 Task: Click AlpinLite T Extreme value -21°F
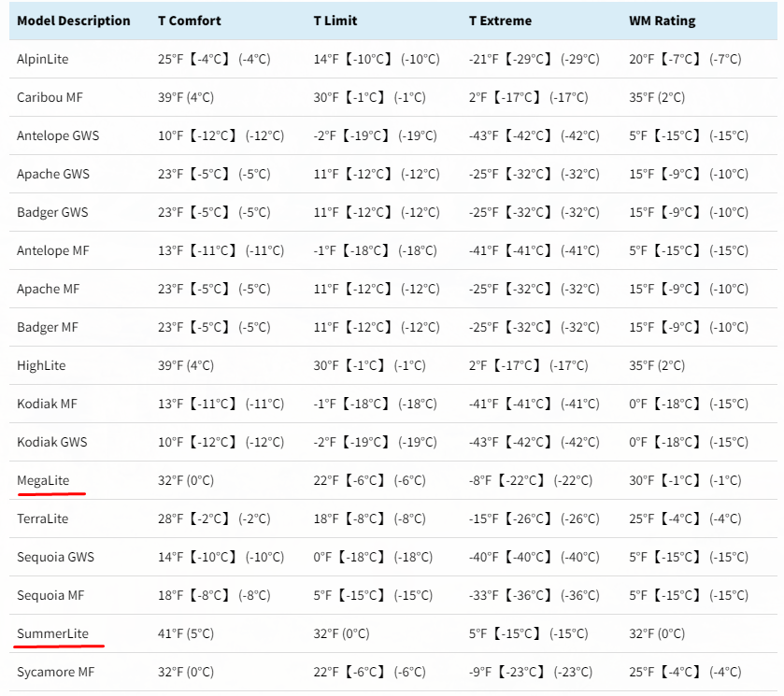point(483,59)
